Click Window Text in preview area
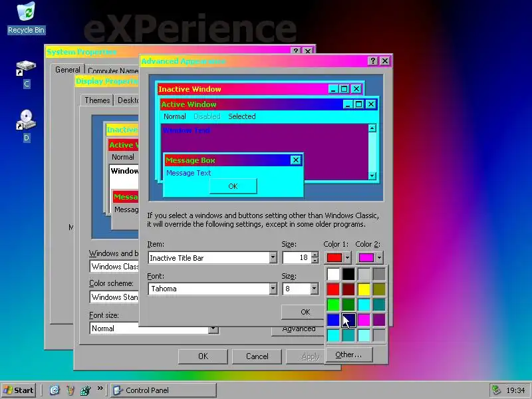This screenshot has height=399, width=532. 187,130
